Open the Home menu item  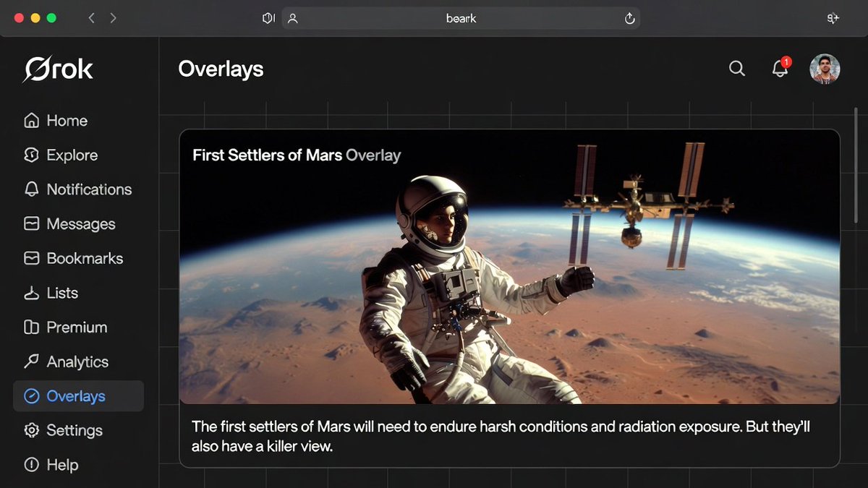(x=67, y=121)
